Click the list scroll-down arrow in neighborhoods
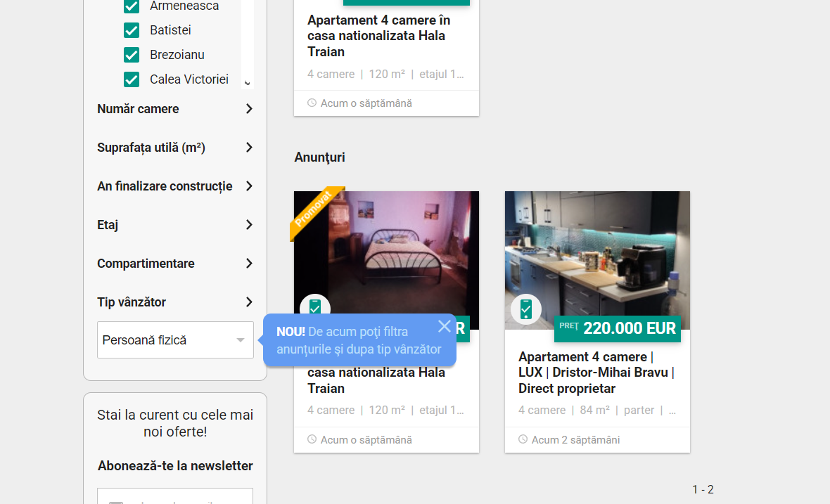This screenshot has width=830, height=504. pyautogui.click(x=247, y=83)
